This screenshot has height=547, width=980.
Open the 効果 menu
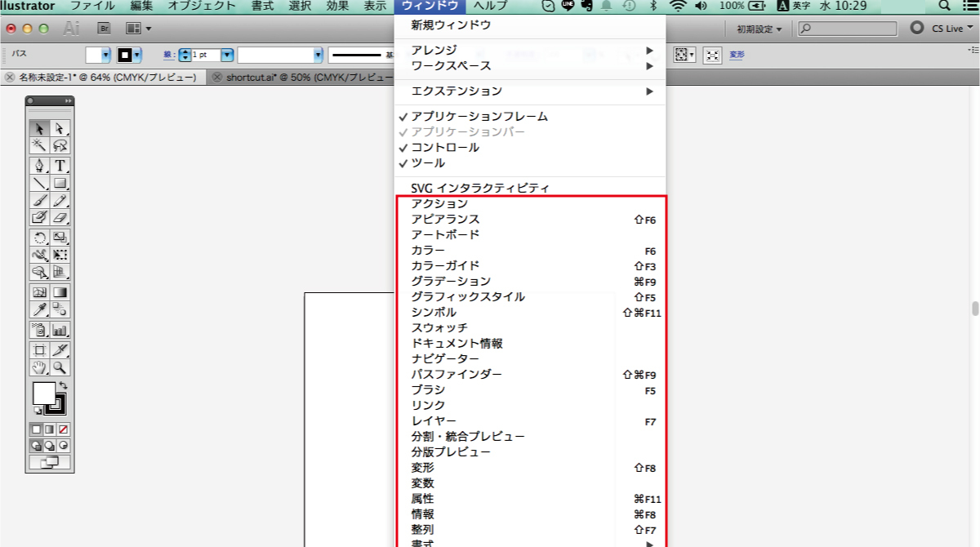click(337, 6)
